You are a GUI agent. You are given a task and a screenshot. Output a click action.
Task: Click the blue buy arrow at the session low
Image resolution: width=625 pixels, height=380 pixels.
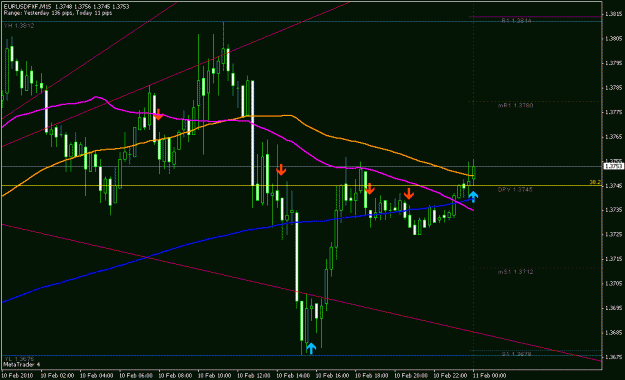311,348
